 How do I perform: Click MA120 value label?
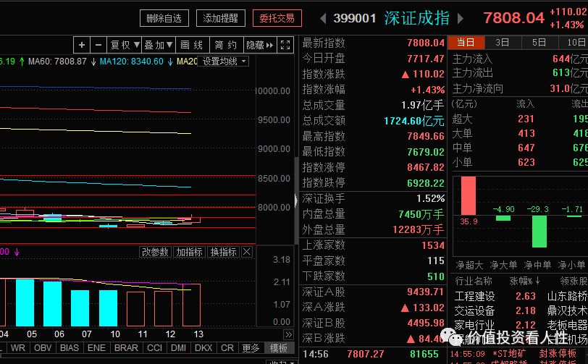pos(132,61)
